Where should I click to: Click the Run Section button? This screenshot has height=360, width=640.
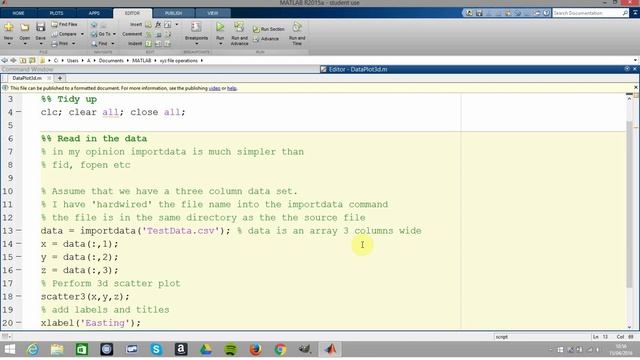pyautogui.click(x=268, y=29)
